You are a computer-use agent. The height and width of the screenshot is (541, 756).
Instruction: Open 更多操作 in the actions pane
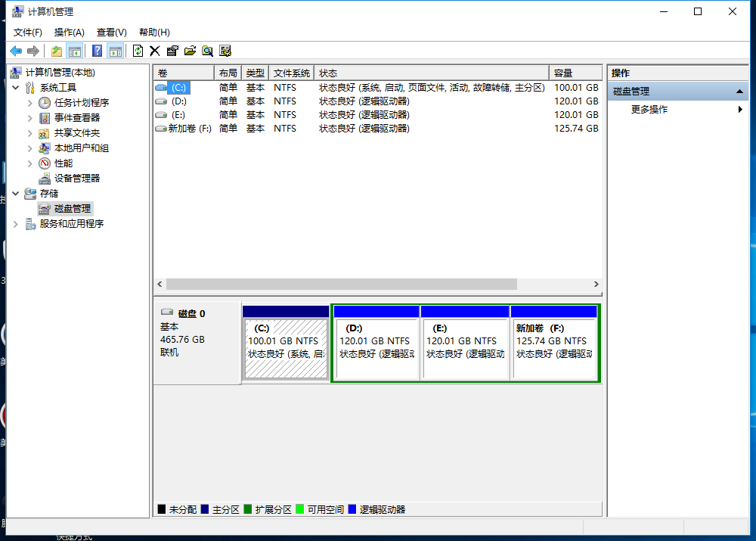[x=649, y=110]
